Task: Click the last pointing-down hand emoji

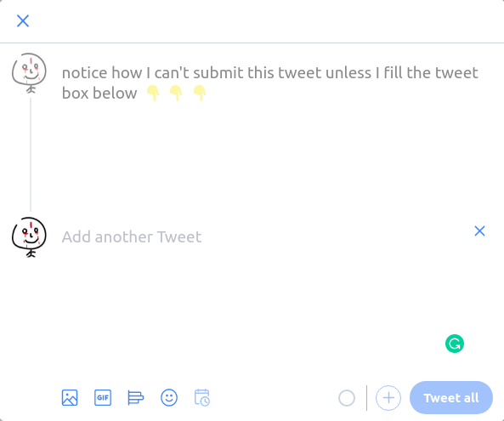Action: click(x=200, y=94)
